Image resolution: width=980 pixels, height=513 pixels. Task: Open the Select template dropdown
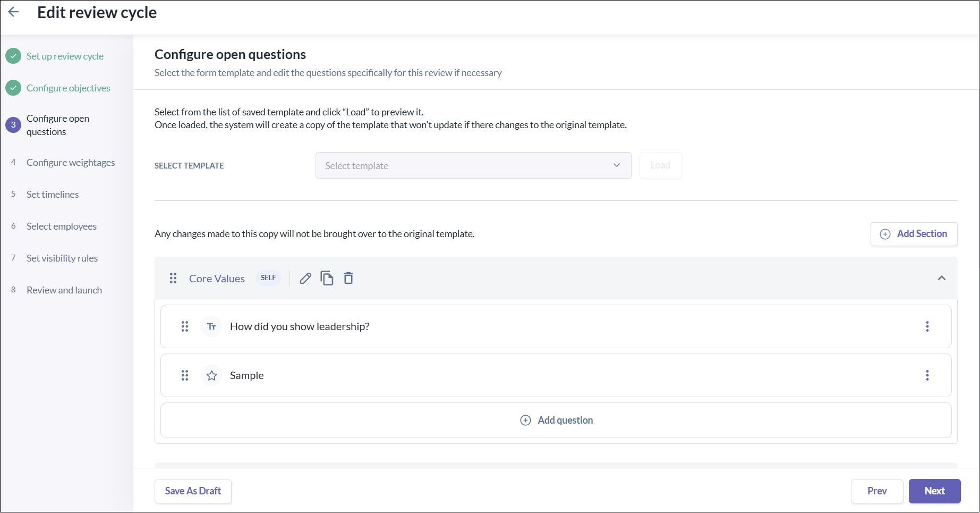tap(473, 165)
